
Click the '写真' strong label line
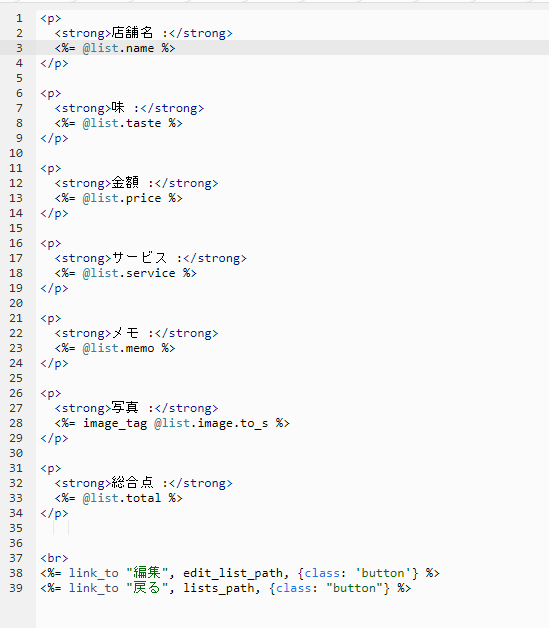pos(137,408)
